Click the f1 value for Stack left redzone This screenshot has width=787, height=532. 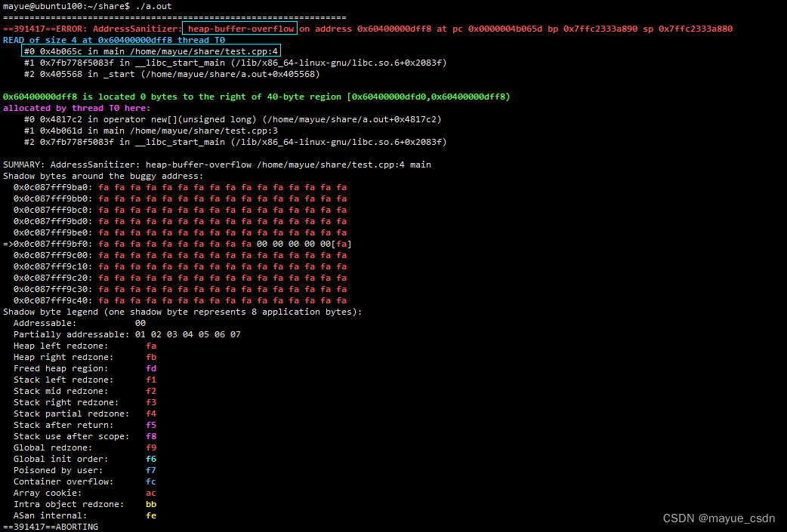tap(151, 380)
